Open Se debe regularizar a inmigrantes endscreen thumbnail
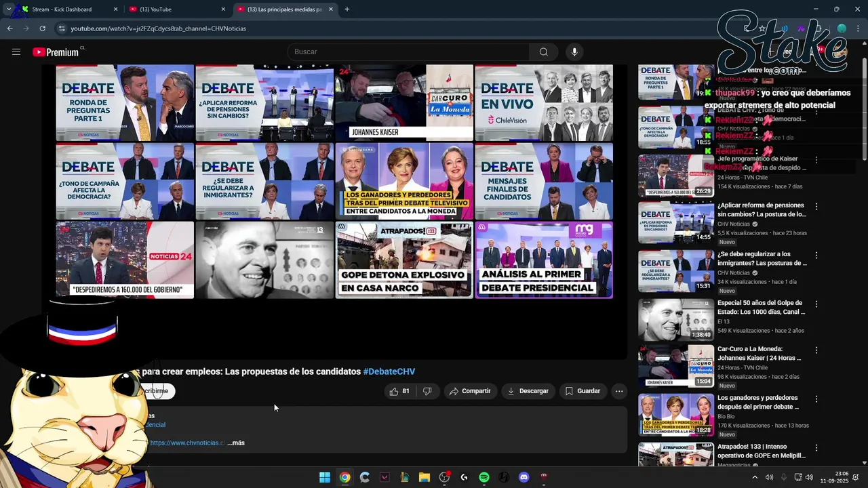868x488 pixels. point(264,181)
